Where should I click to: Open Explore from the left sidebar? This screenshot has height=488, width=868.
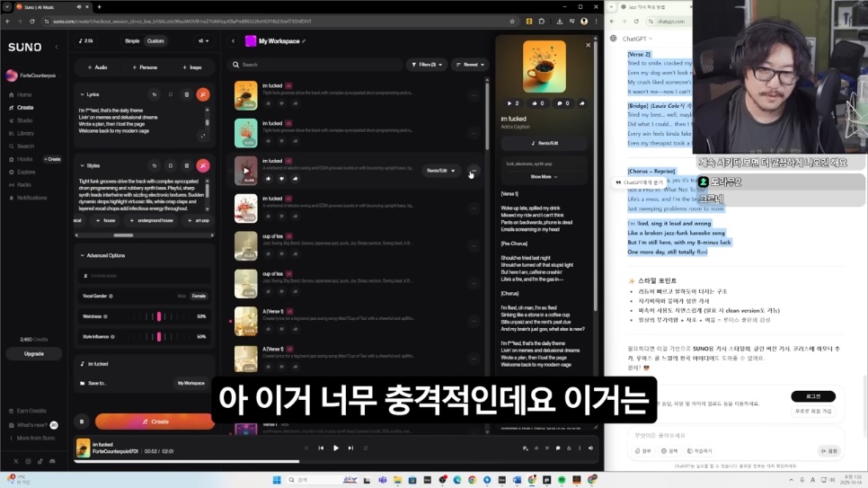[25, 172]
